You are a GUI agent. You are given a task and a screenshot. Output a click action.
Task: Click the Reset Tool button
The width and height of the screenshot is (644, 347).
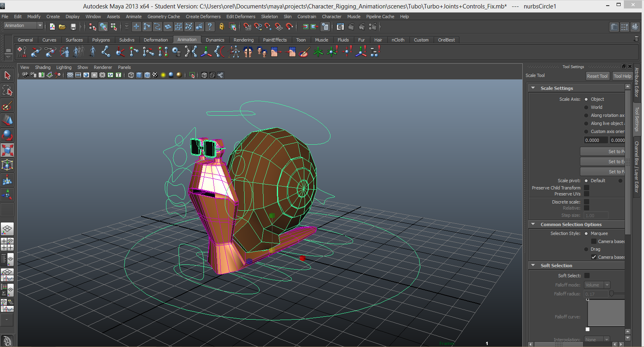click(597, 76)
